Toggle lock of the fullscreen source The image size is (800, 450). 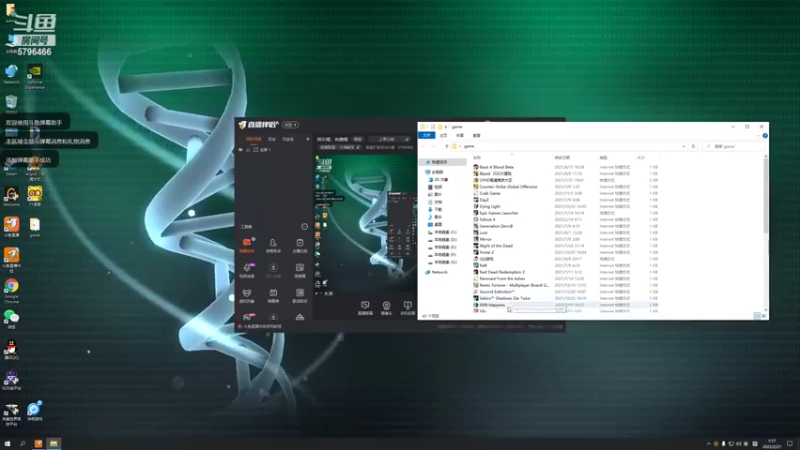click(248, 150)
